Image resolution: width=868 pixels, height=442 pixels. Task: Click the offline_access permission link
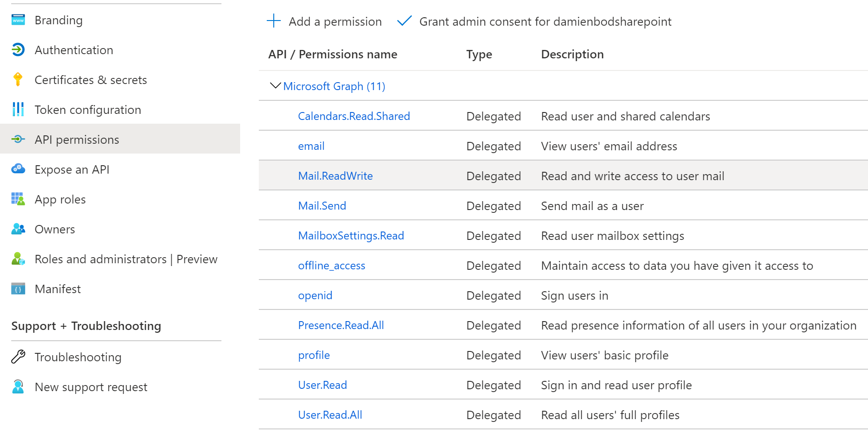(331, 266)
